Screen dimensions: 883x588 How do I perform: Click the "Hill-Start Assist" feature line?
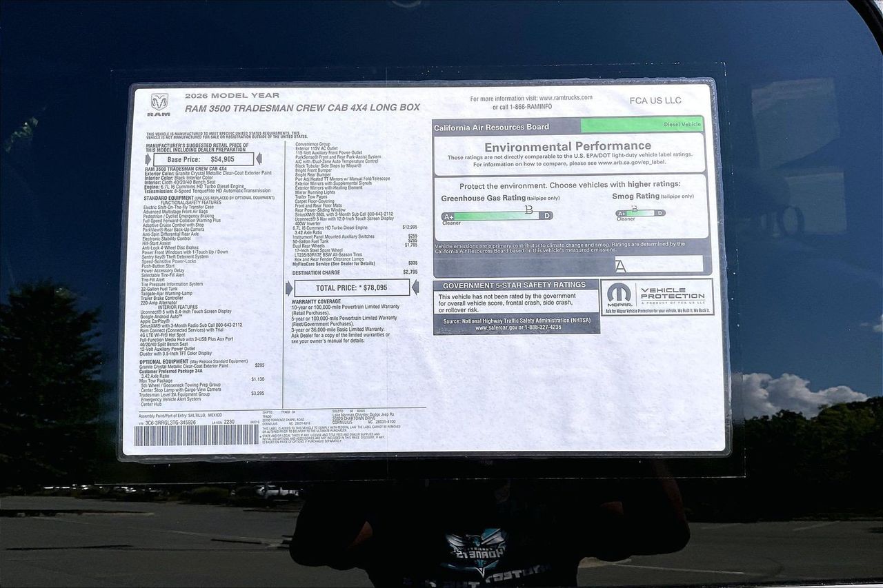[x=156, y=243]
